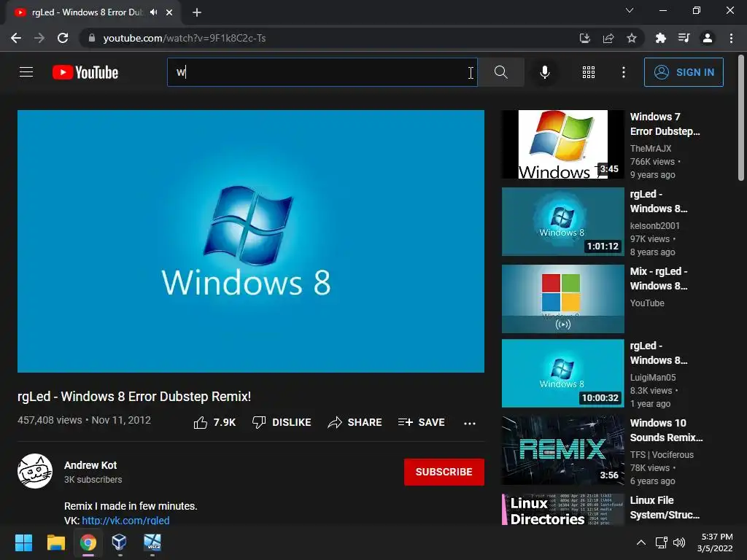Open Windows 7 Error Dubstep thumbnail
Image resolution: width=747 pixels, height=560 pixels.
pos(562,144)
